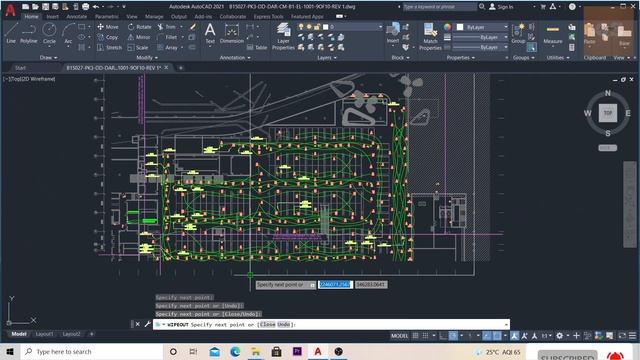Expand the Layers panel

point(327,58)
